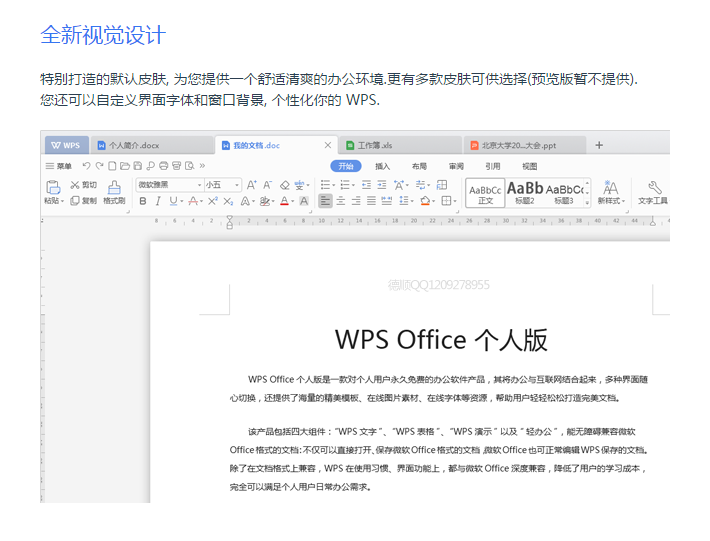
Task: Increase font size with A+ icon
Action: pos(251,185)
